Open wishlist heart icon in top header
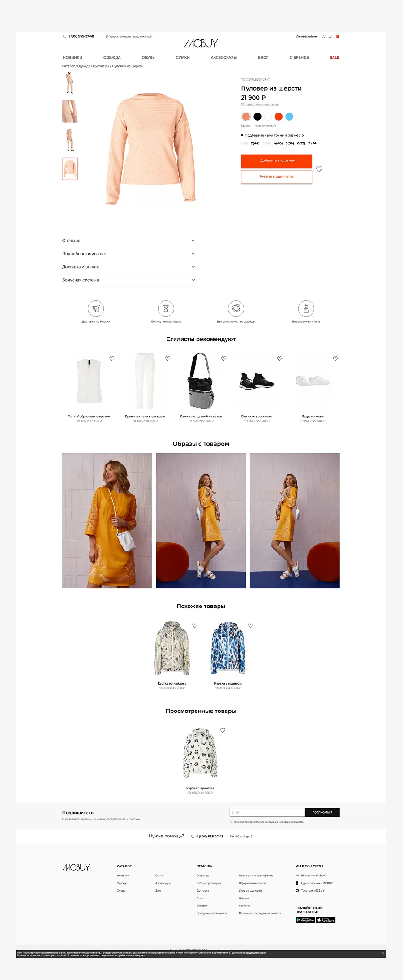 click(323, 37)
